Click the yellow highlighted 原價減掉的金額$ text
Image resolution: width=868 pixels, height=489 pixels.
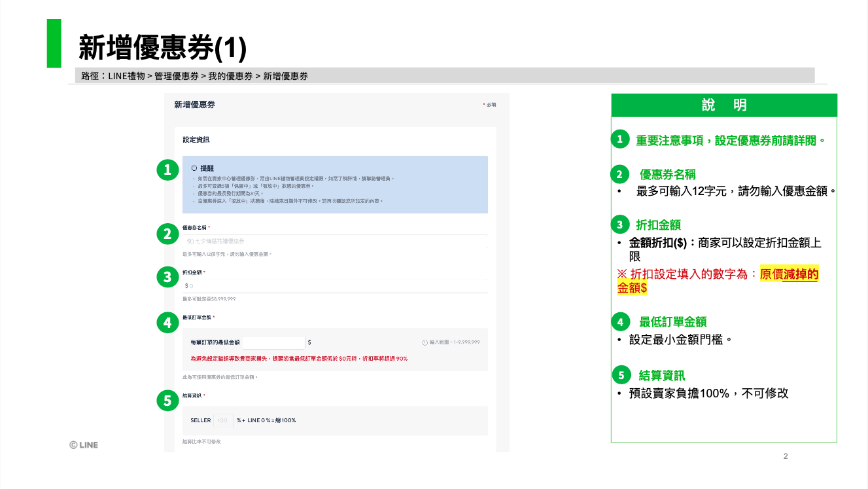[718, 281]
